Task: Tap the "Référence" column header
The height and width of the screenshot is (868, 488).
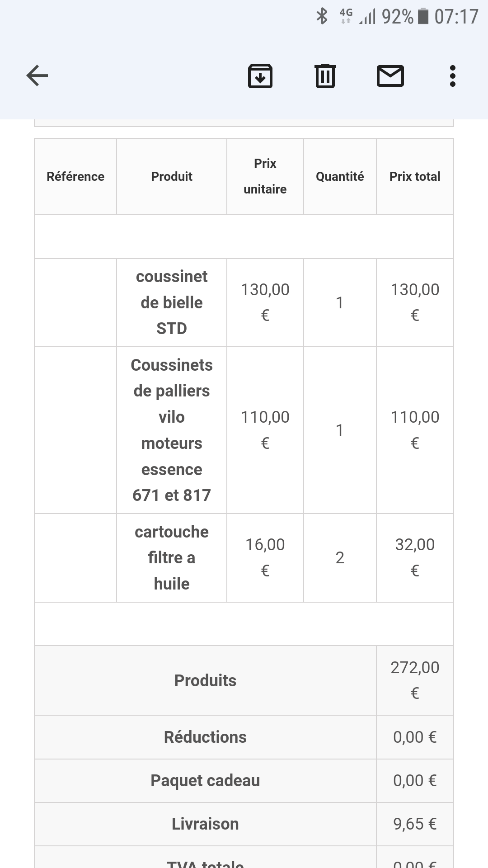Action: pos(75,176)
